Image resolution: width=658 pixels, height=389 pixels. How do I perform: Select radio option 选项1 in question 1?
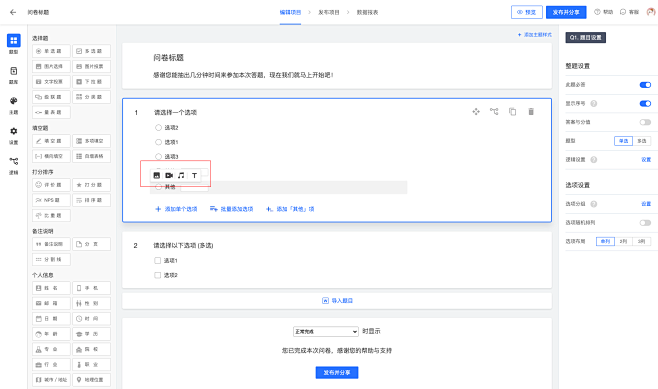[x=158, y=142]
